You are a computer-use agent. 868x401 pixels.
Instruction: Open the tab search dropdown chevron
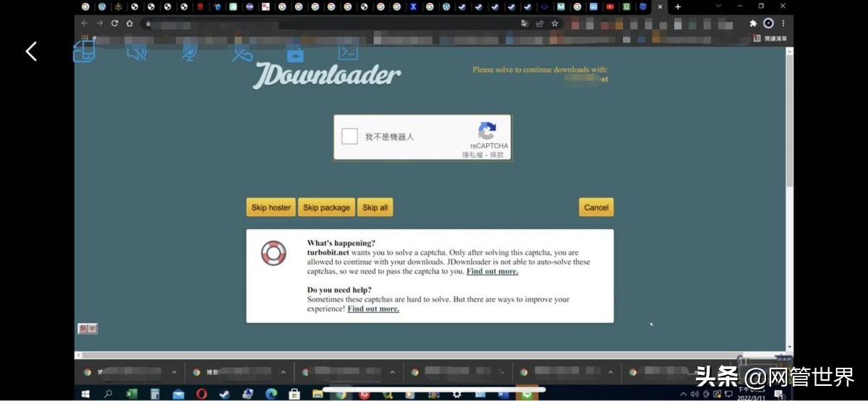(x=718, y=6)
